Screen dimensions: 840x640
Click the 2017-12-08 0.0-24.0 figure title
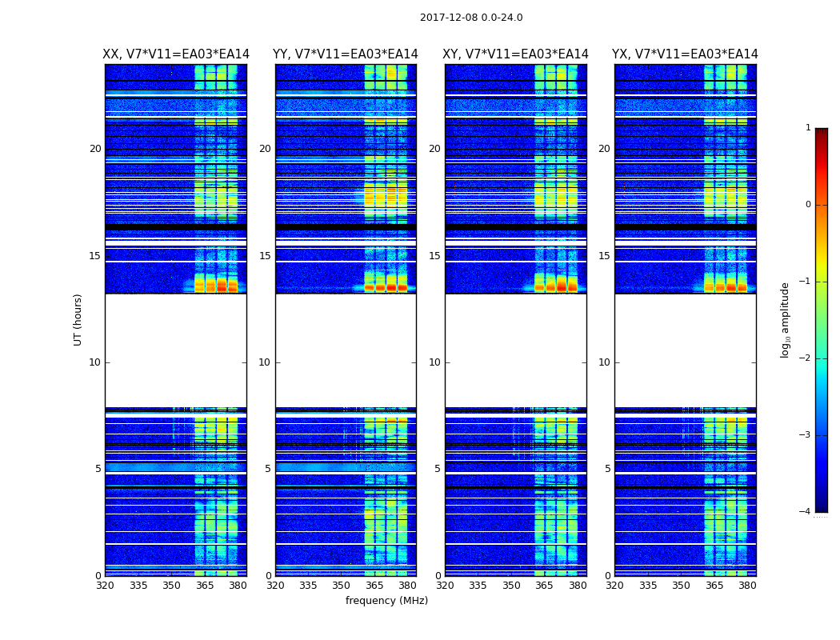pyautogui.click(x=471, y=18)
